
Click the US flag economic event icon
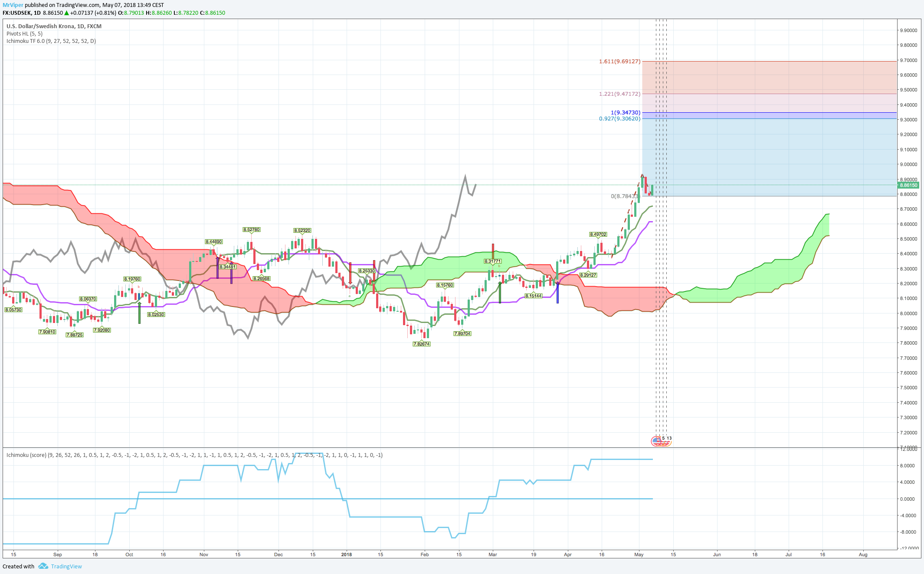[x=657, y=441]
